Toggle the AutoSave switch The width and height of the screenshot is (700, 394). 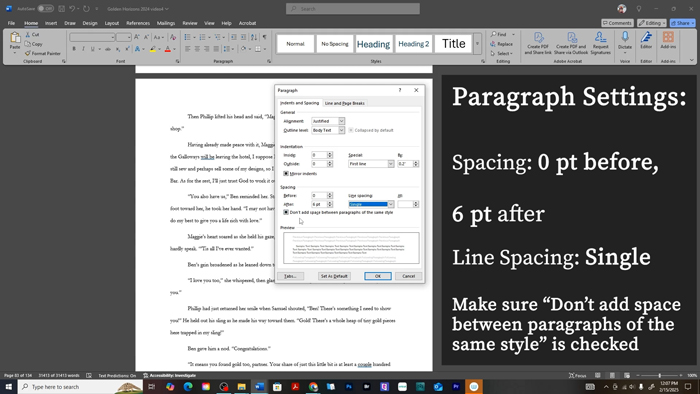pyautogui.click(x=45, y=8)
